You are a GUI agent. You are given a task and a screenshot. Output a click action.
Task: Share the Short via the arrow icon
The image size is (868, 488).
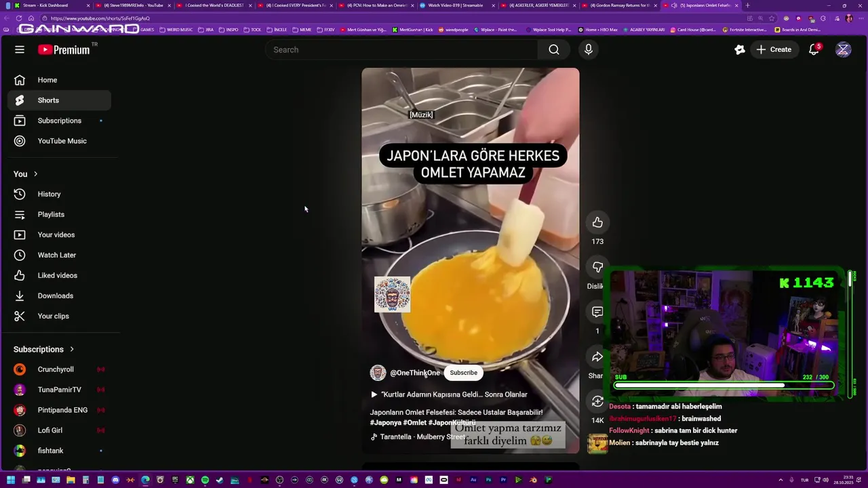click(597, 357)
